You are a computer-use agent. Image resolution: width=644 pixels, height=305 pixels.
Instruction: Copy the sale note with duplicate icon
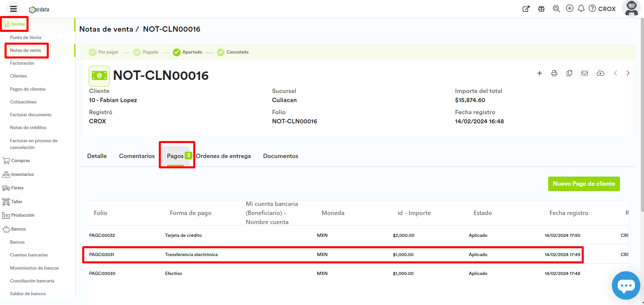(569, 73)
